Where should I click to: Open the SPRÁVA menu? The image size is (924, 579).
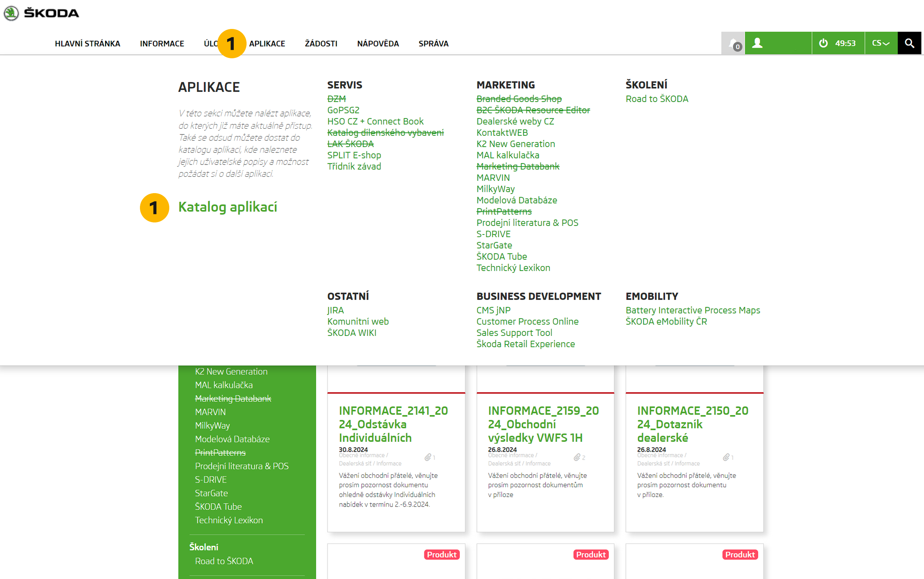click(433, 44)
